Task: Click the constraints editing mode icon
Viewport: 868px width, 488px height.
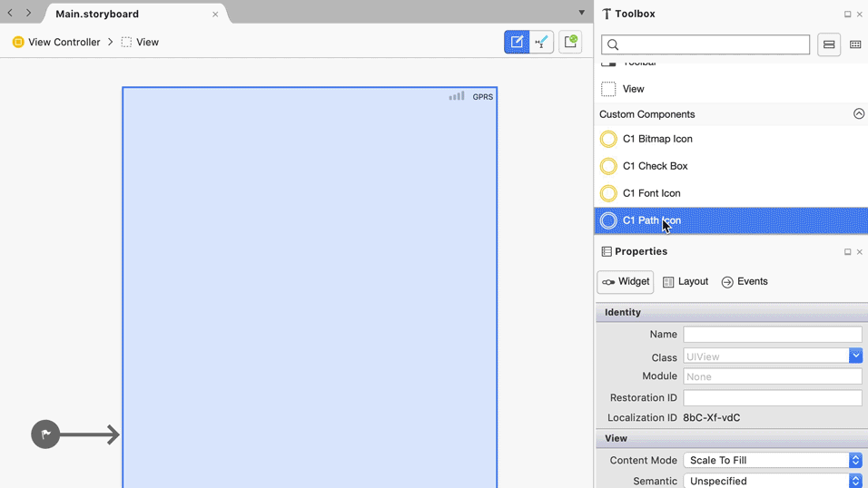Action: [542, 42]
